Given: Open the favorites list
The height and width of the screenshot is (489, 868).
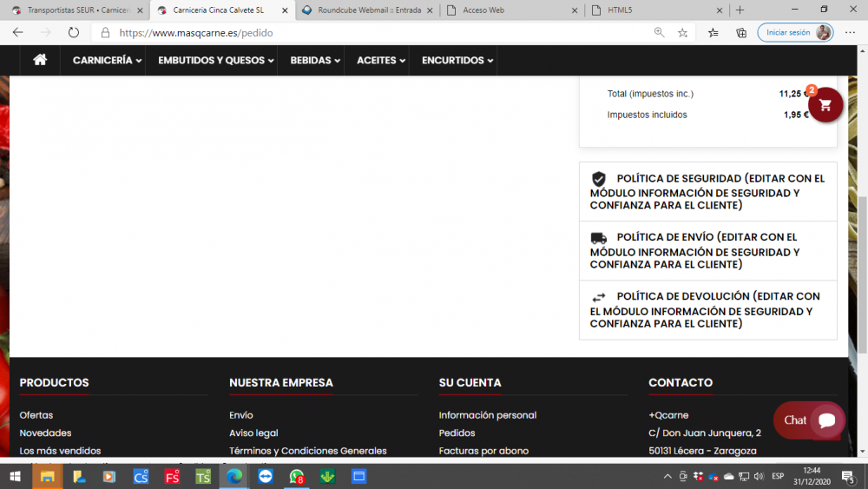Looking at the screenshot, I should pyautogui.click(x=713, y=33).
